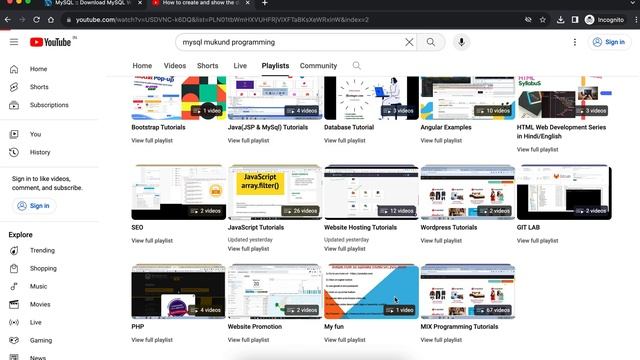
Task: Open the My fun playlist thumbnail
Action: click(x=371, y=291)
